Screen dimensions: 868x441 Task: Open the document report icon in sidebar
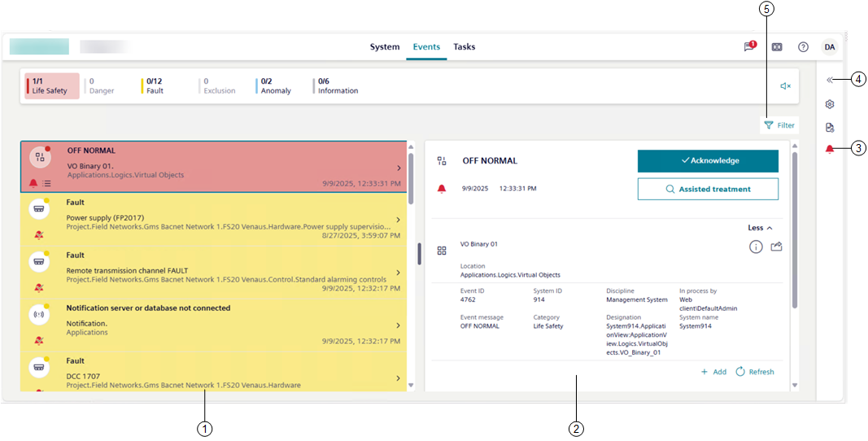(x=830, y=127)
